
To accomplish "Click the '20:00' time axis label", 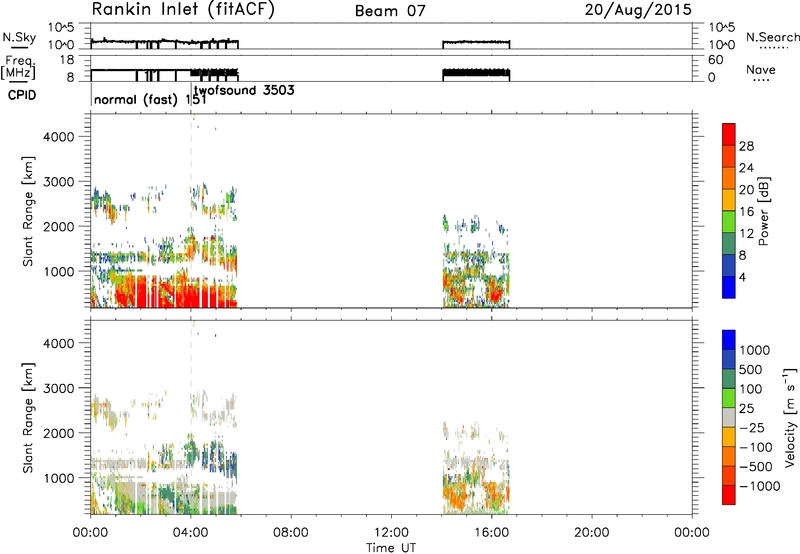I will pyautogui.click(x=592, y=533).
